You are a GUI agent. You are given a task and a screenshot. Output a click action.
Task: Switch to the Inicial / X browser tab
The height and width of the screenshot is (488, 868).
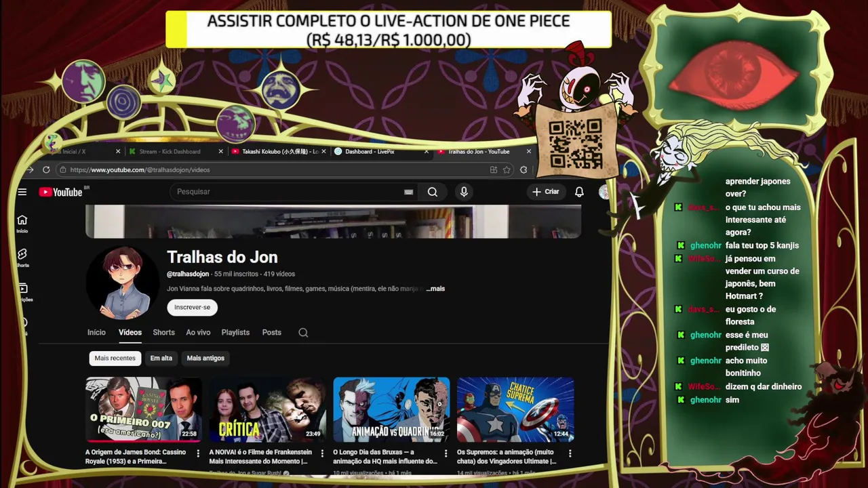75,152
